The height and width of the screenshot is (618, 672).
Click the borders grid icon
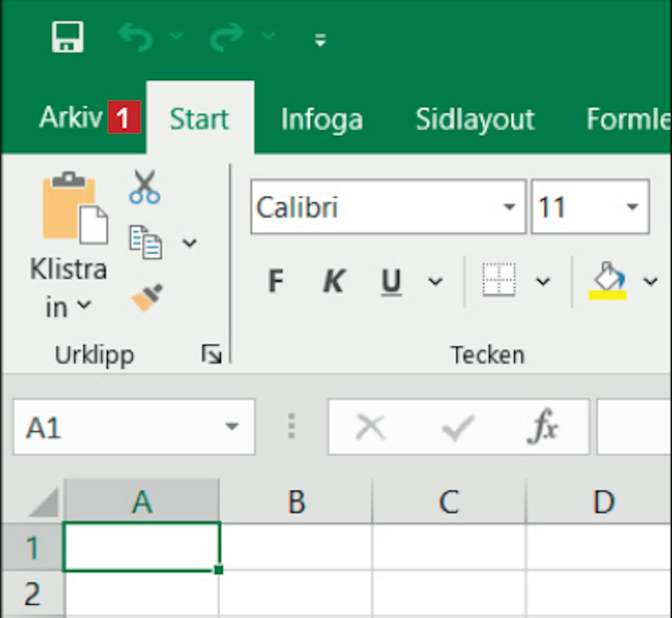point(499,281)
